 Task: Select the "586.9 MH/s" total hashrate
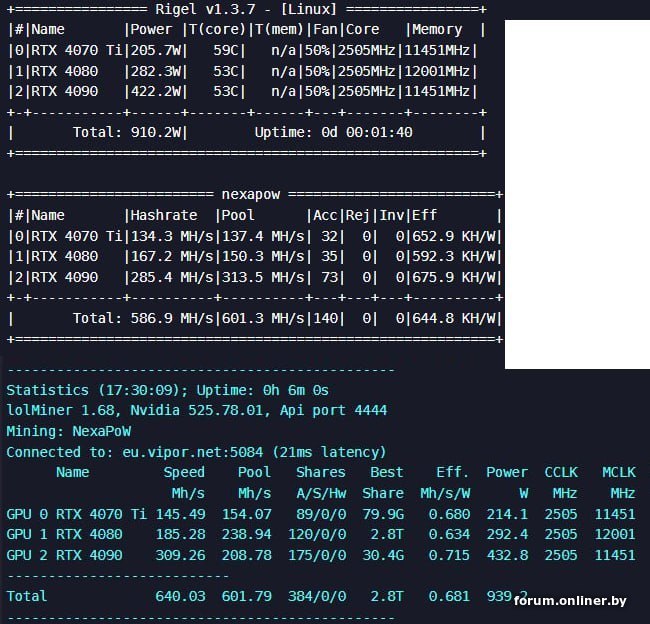coord(172,318)
